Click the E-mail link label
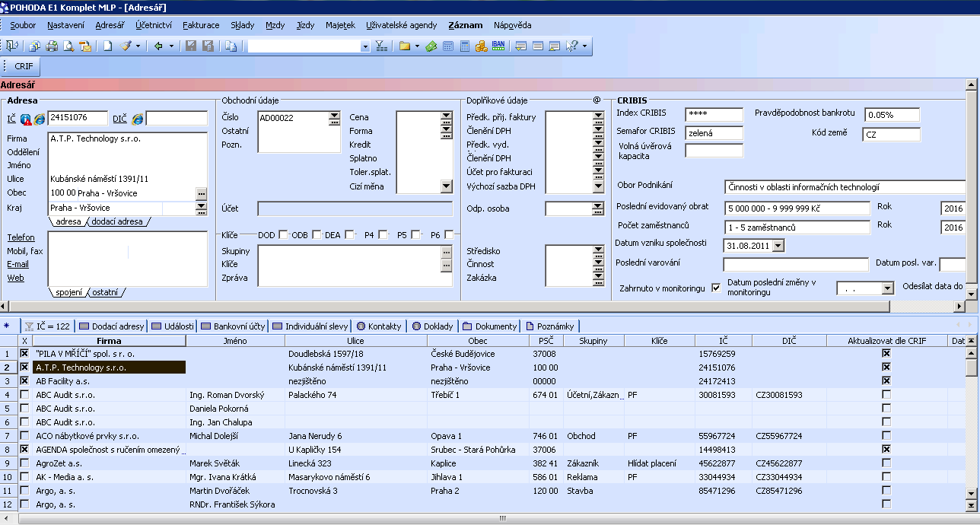This screenshot has width=980, height=525. point(18,264)
